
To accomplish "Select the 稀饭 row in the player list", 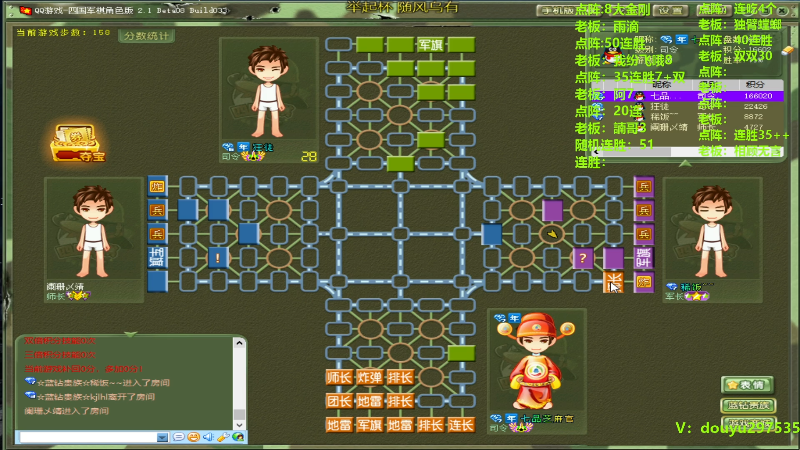I will pyautogui.click(x=687, y=117).
